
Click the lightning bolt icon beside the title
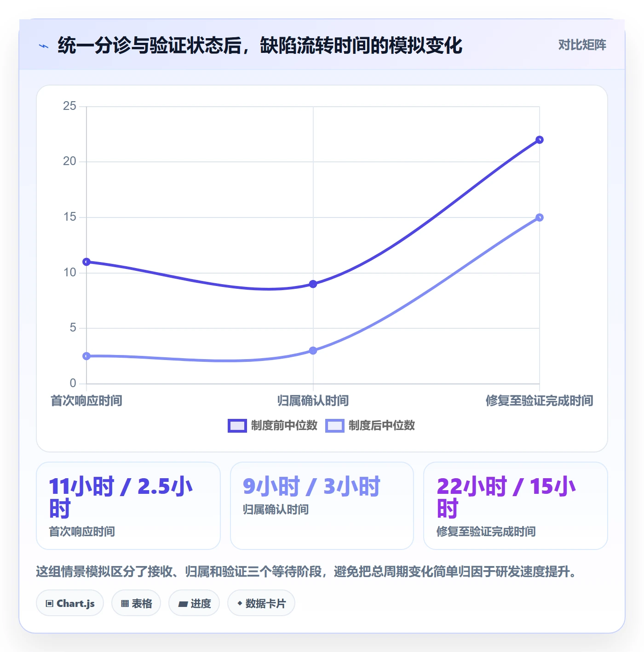tap(44, 46)
